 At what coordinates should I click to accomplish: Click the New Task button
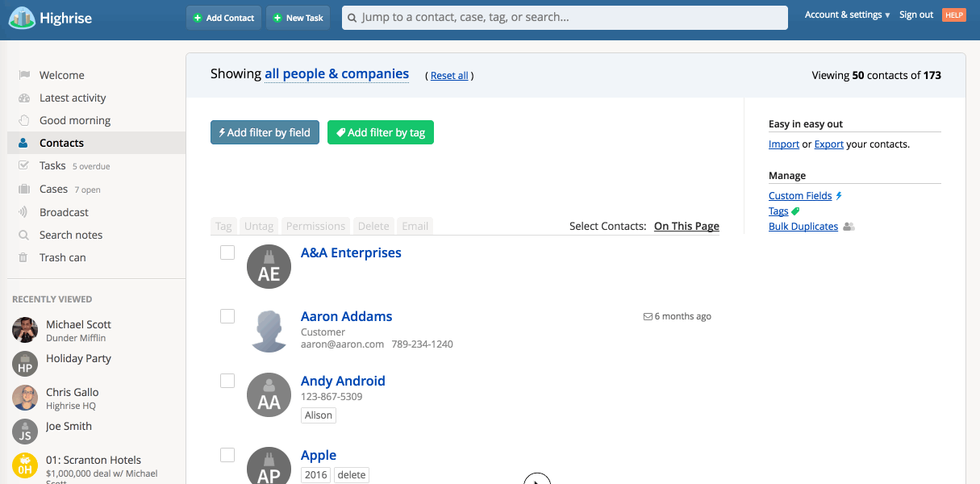(x=298, y=18)
